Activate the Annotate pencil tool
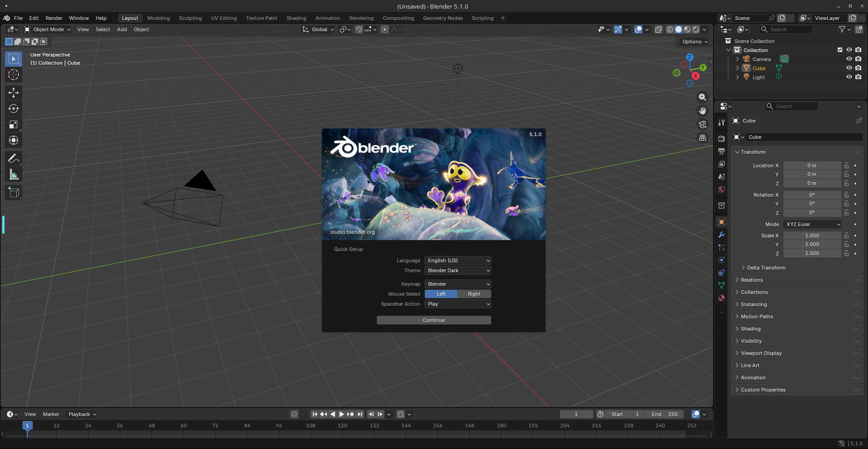The image size is (868, 449). 14,159
